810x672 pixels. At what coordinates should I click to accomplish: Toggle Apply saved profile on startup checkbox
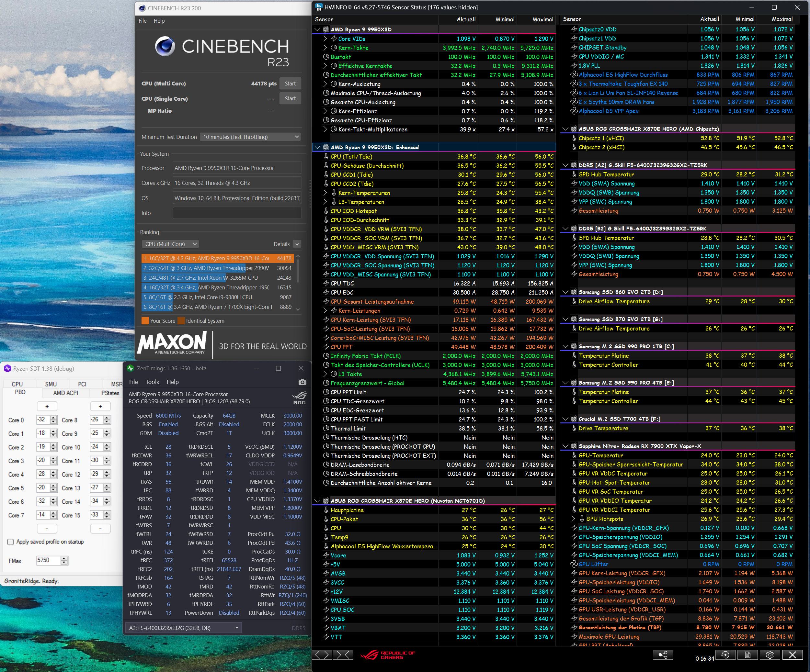pos(11,542)
